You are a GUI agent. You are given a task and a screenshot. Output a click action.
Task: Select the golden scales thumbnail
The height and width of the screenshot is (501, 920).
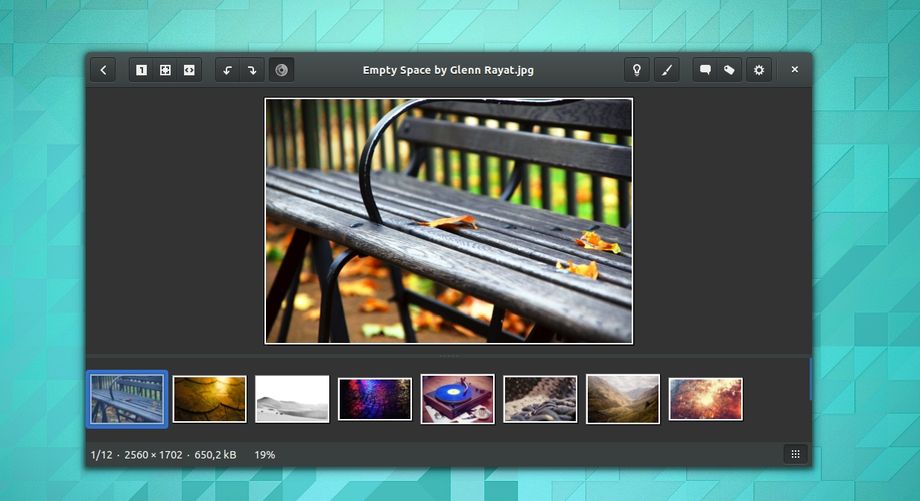(x=209, y=399)
